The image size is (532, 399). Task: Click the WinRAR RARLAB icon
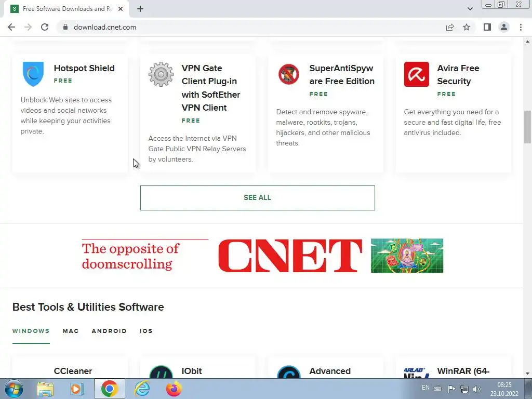pyautogui.click(x=416, y=373)
